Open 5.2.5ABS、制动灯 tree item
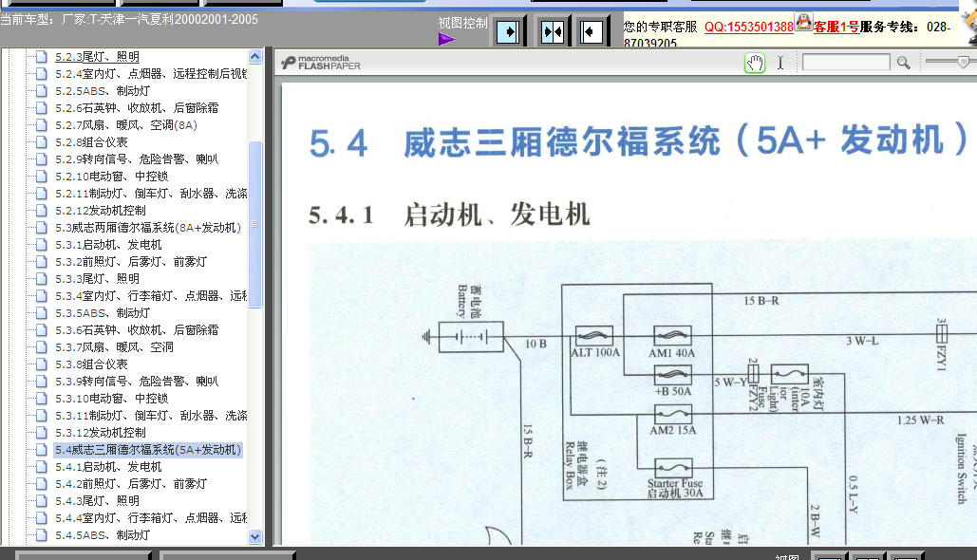The image size is (977, 560). coord(103,91)
